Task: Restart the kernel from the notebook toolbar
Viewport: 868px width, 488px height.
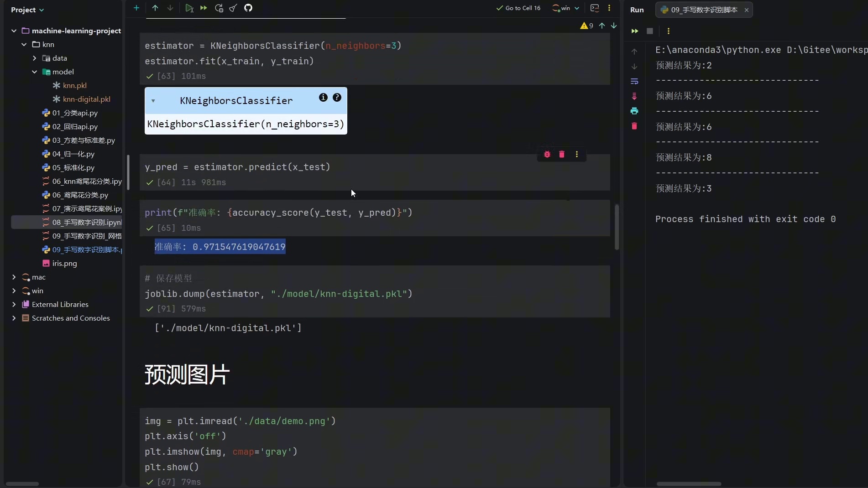Action: pos(219,8)
